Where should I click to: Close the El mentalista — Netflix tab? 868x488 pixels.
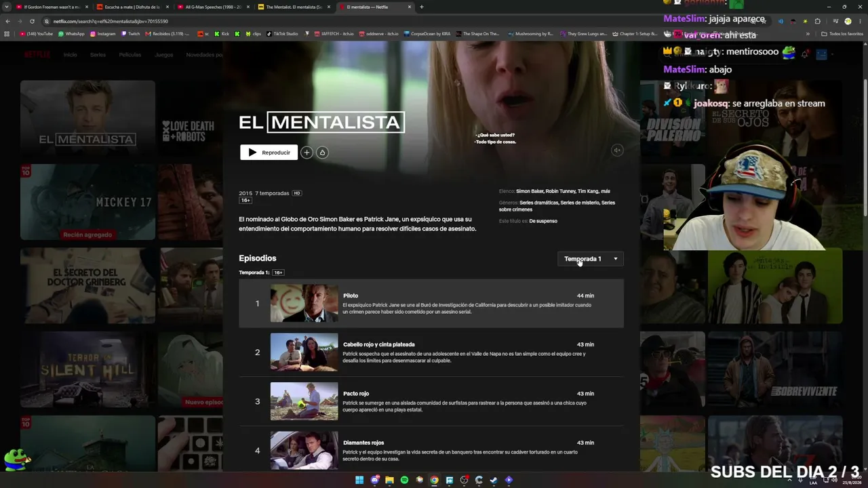(410, 7)
